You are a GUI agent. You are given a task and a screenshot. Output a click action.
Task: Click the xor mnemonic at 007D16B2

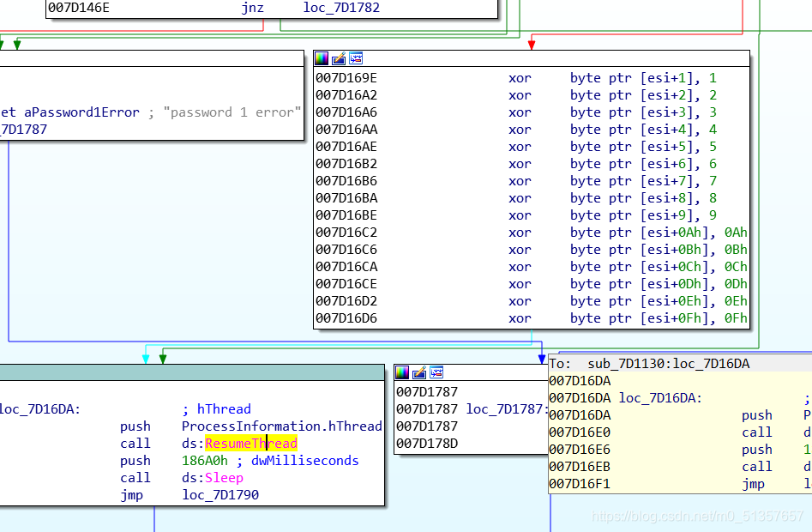pyautogui.click(x=520, y=163)
